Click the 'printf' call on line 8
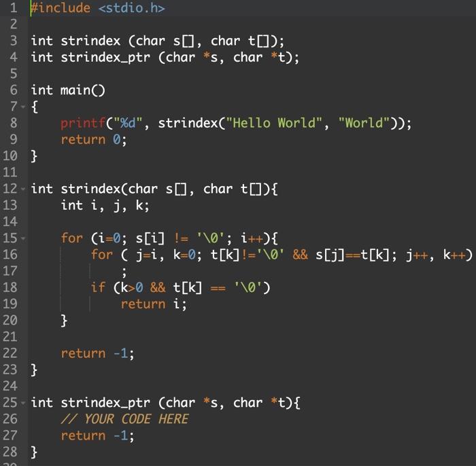This screenshot has height=466, width=476. (x=83, y=124)
